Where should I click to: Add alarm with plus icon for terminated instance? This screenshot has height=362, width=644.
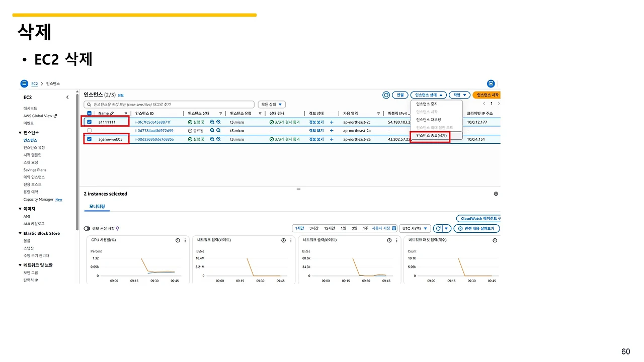pyautogui.click(x=332, y=131)
